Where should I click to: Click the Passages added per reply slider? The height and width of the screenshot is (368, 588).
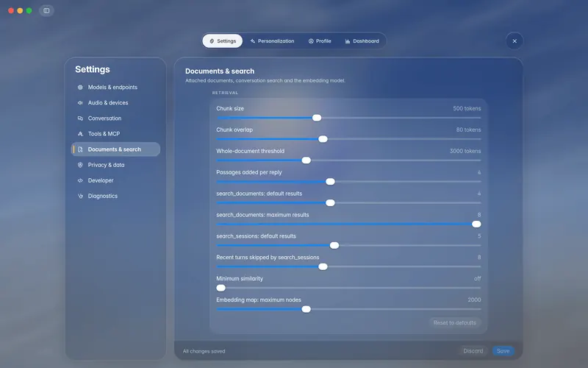tap(348, 182)
